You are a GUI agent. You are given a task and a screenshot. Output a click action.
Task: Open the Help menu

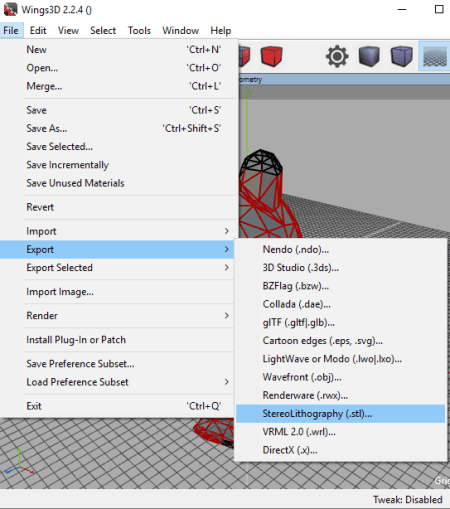click(221, 31)
